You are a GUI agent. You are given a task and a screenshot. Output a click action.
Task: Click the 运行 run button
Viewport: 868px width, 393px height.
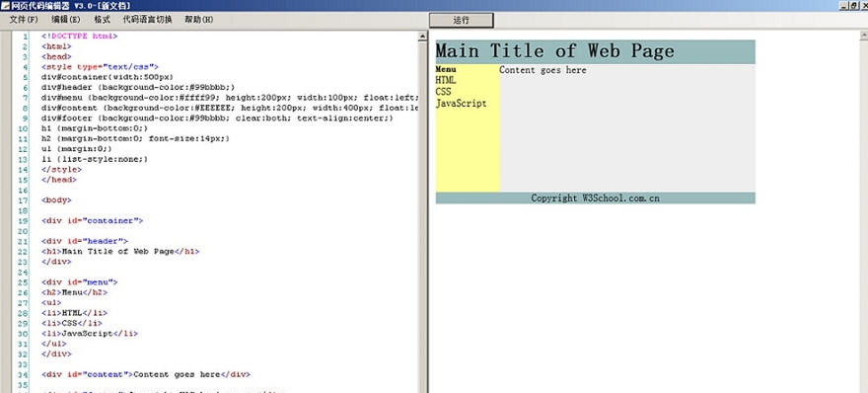(462, 20)
